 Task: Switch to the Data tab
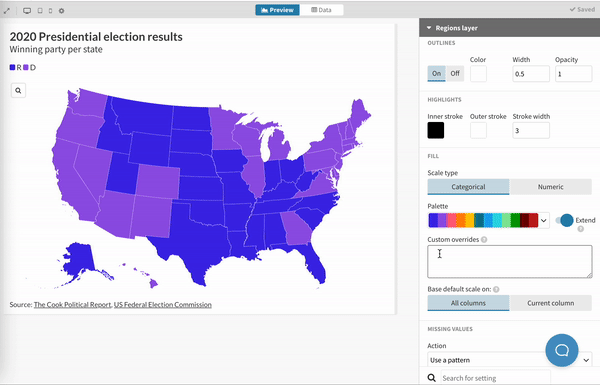321,10
